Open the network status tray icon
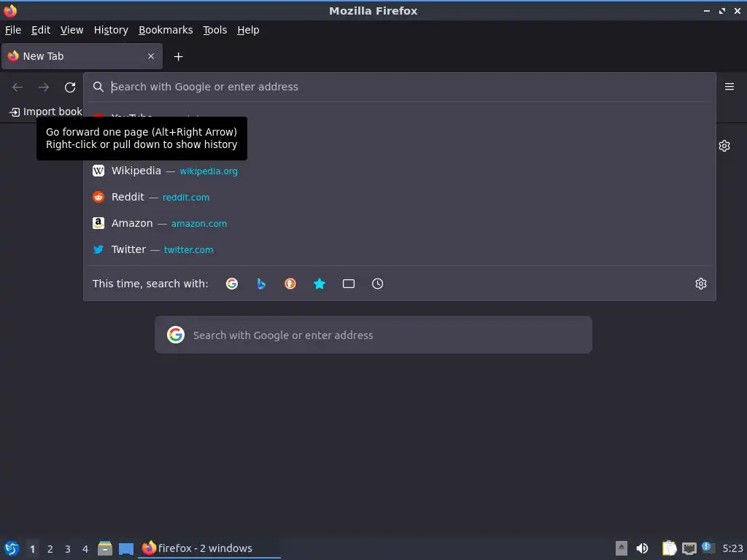 click(689, 548)
